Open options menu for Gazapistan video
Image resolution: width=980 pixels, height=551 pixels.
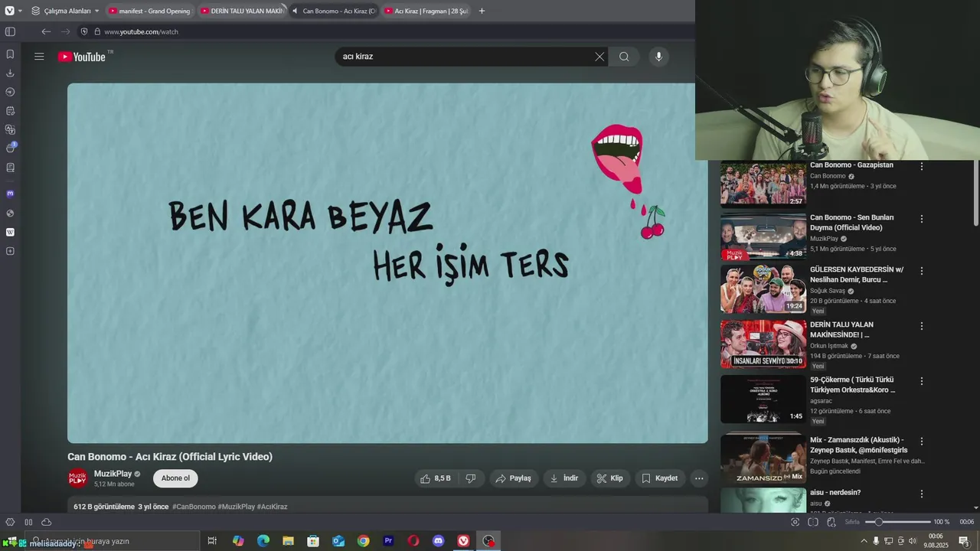point(922,166)
